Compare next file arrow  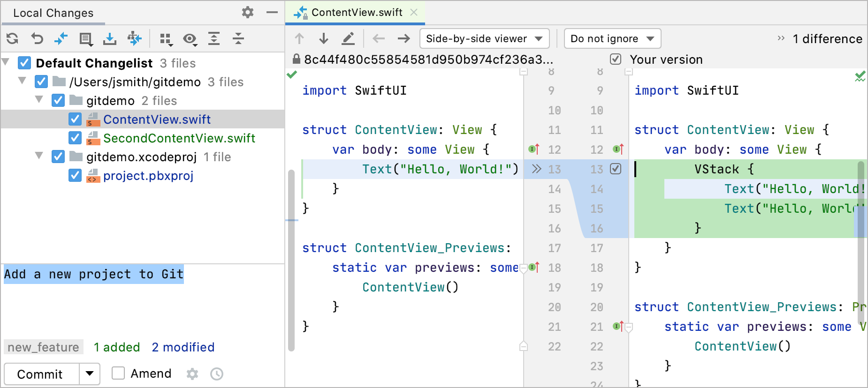pyautogui.click(x=404, y=38)
